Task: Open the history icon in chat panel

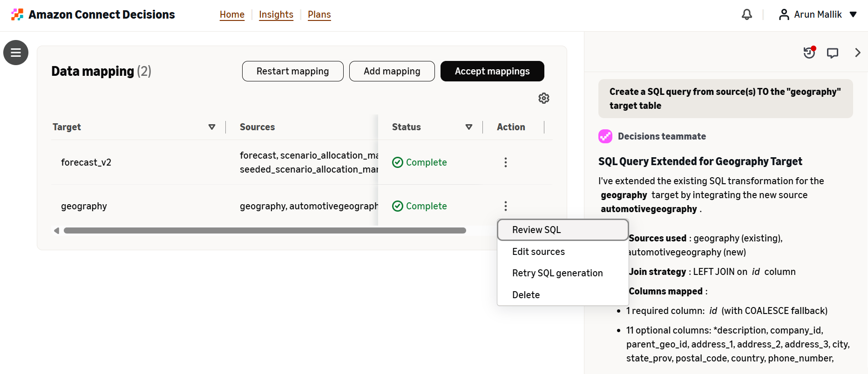Action: click(x=809, y=53)
